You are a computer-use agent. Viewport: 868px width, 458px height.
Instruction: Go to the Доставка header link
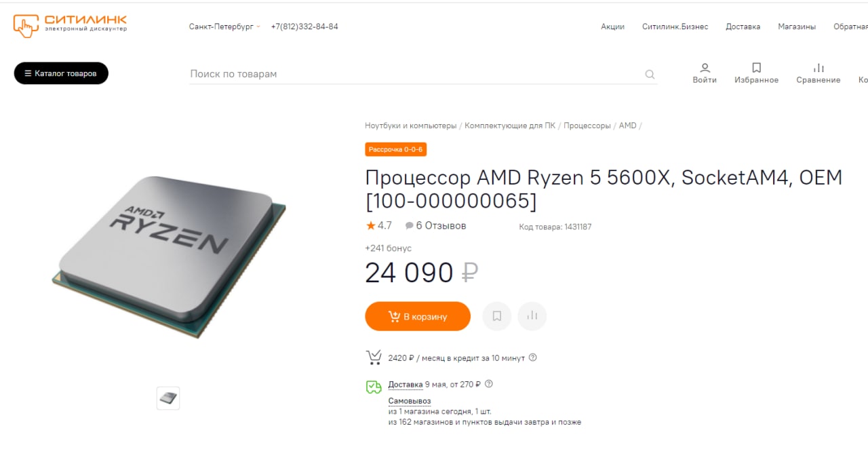(743, 26)
